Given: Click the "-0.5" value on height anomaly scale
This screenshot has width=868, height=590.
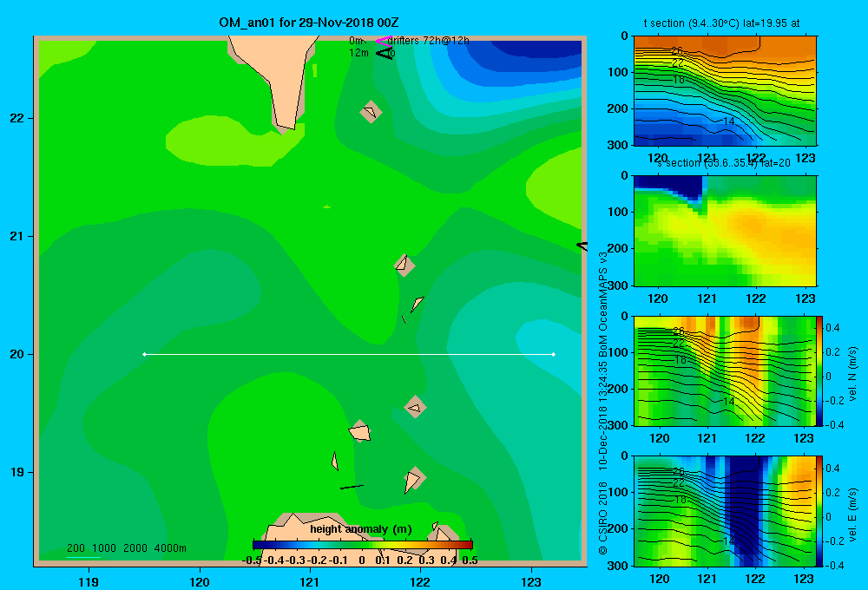Looking at the screenshot, I should 252,560.
